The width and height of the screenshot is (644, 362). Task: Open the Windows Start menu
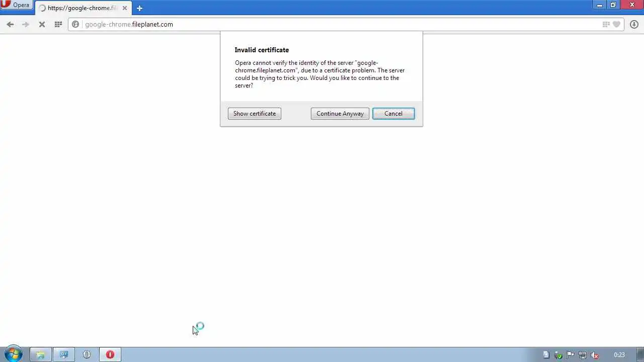tap(13, 354)
